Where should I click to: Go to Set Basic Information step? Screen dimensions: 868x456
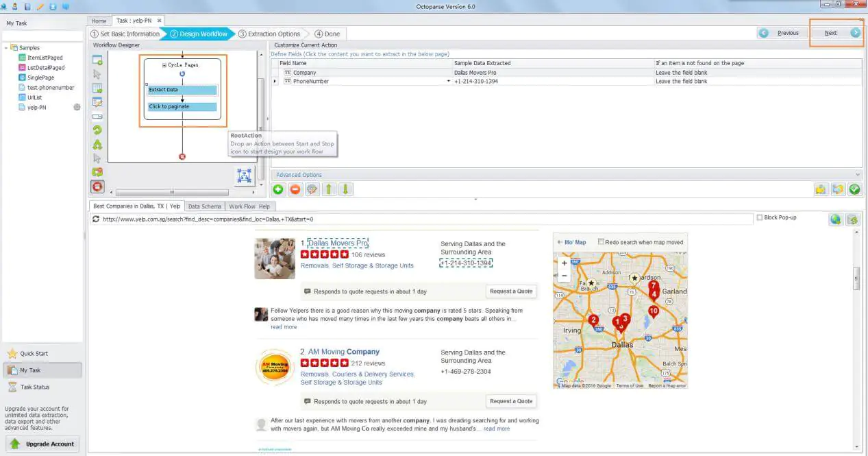pos(125,34)
